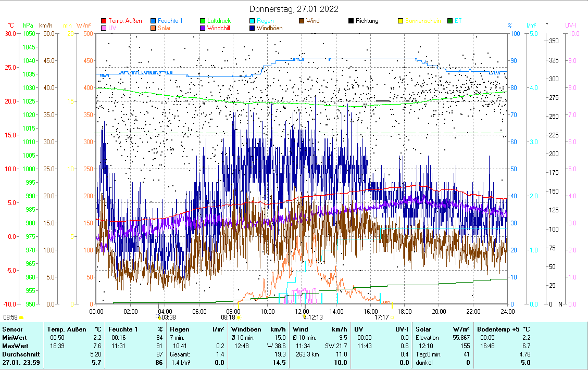Click the cyan Regen legend square
This screenshot has width=588, height=370.
[x=253, y=21]
